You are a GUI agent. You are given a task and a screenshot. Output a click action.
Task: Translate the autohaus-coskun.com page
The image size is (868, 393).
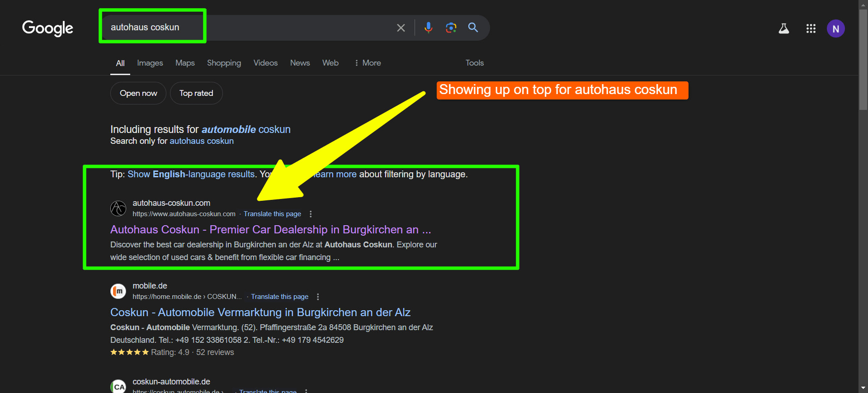tap(272, 214)
